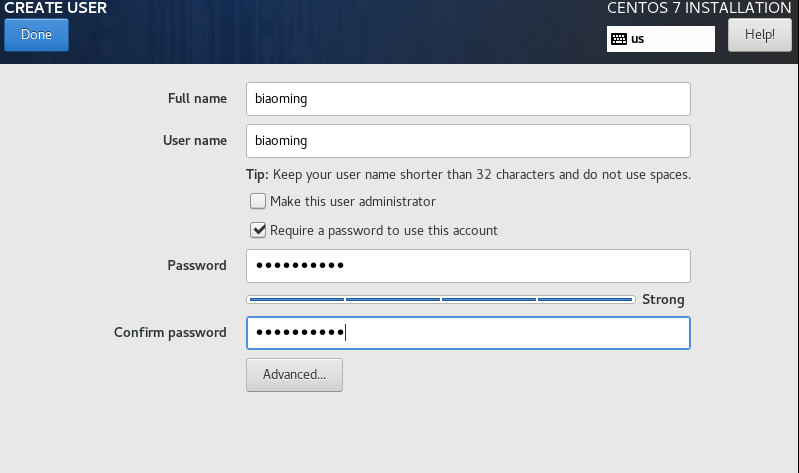Click into the Confirm password field
The height and width of the screenshot is (473, 799).
point(468,333)
